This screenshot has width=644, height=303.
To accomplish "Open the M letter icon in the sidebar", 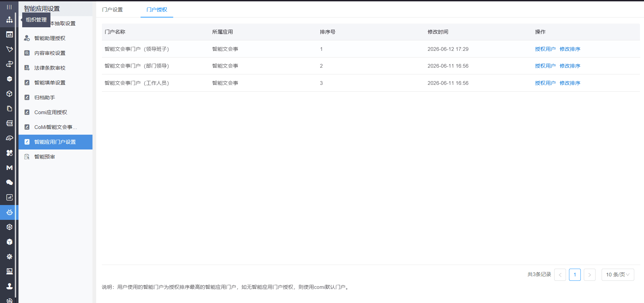I will (x=9, y=168).
